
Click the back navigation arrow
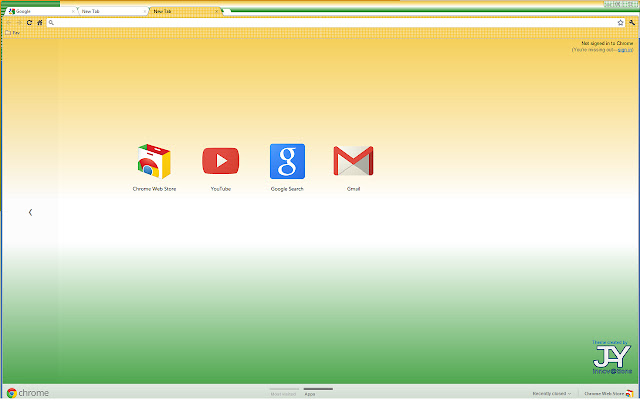point(9,23)
